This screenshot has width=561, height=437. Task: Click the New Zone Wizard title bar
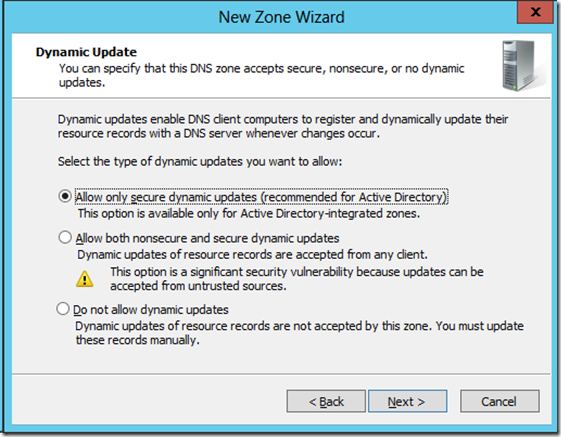tap(281, 17)
